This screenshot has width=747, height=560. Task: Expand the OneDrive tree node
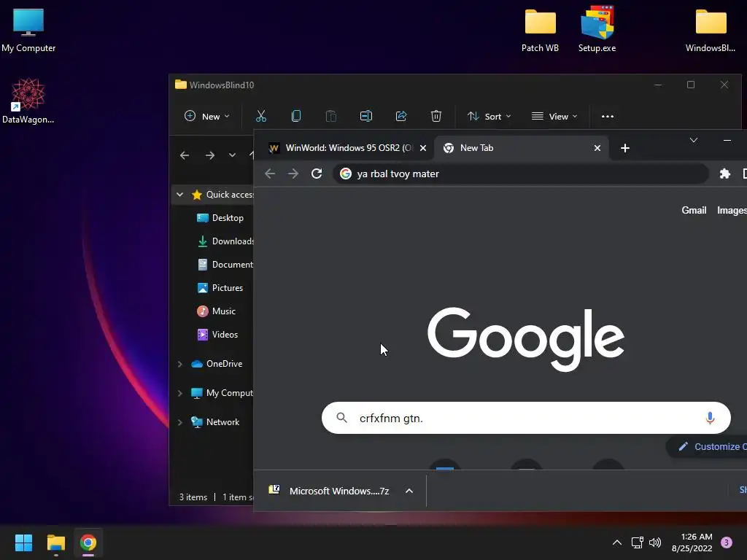click(x=179, y=364)
